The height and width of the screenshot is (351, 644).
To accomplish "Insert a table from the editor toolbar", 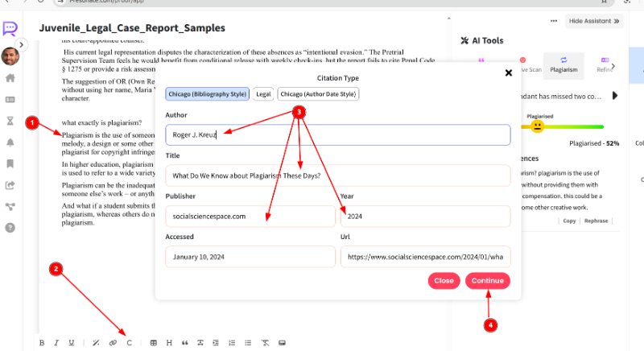I will click(154, 343).
